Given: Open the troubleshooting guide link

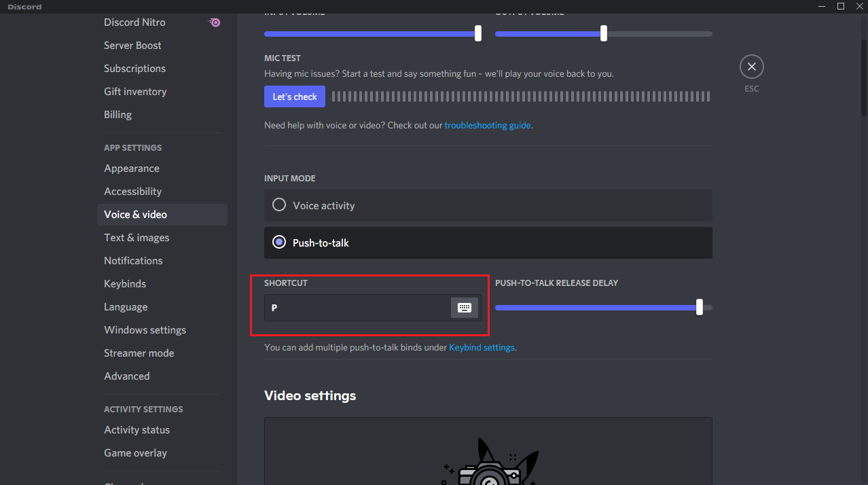Looking at the screenshot, I should (x=487, y=125).
